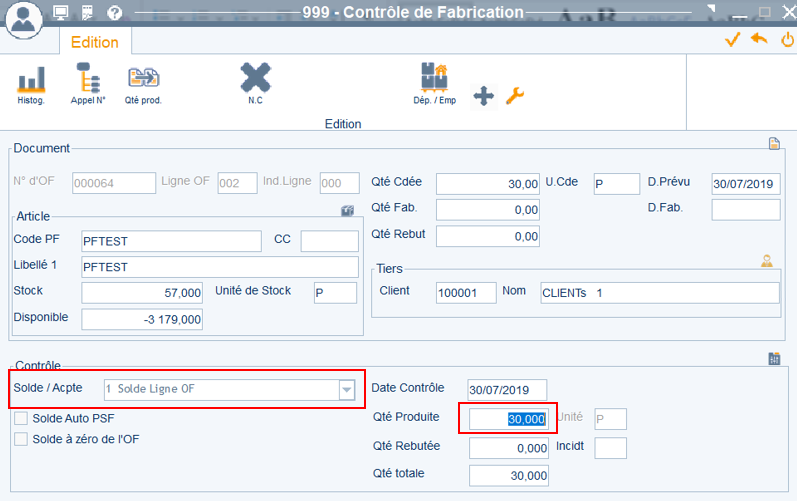Click the monitor icon in title bar
This screenshot has width=797, height=501.
[x=60, y=12]
